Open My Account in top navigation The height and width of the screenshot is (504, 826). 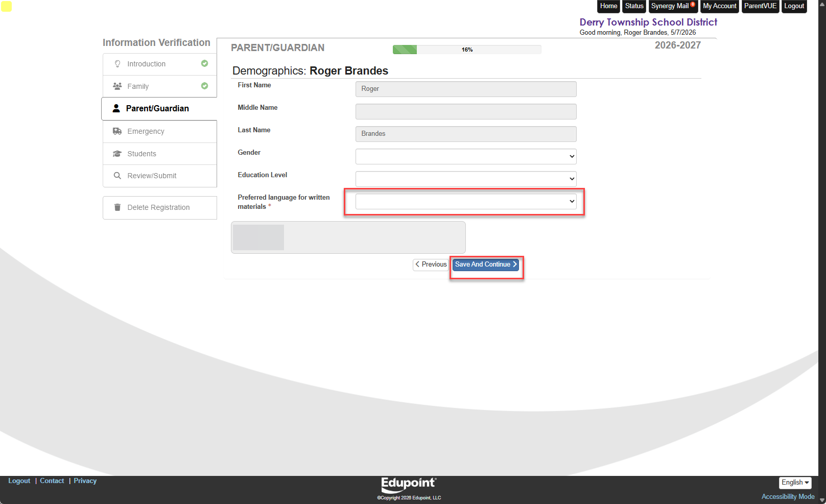tap(720, 6)
